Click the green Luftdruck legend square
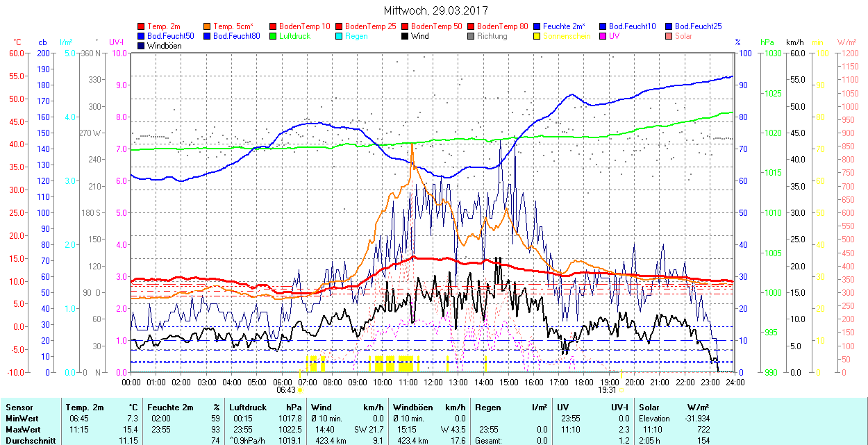This screenshot has height=445, width=868. pos(274,36)
